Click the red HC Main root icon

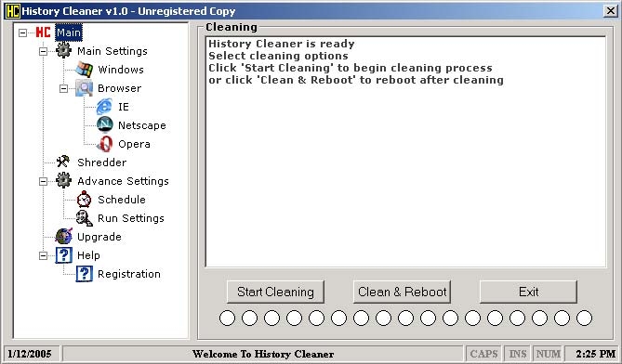click(43, 32)
